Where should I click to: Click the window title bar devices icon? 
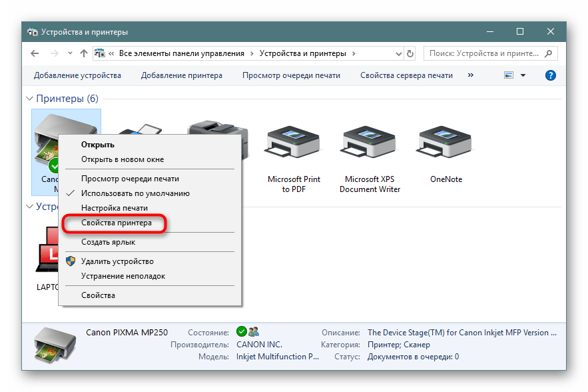pyautogui.click(x=33, y=32)
